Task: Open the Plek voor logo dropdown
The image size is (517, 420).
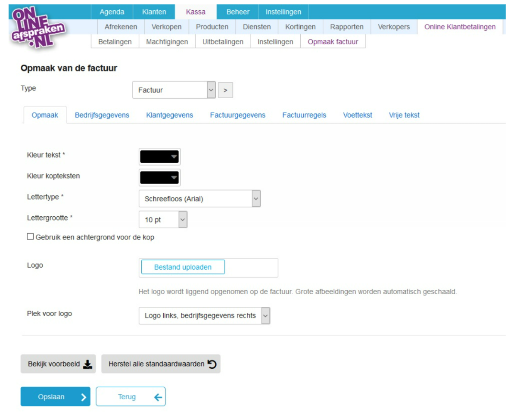Action: pyautogui.click(x=204, y=315)
